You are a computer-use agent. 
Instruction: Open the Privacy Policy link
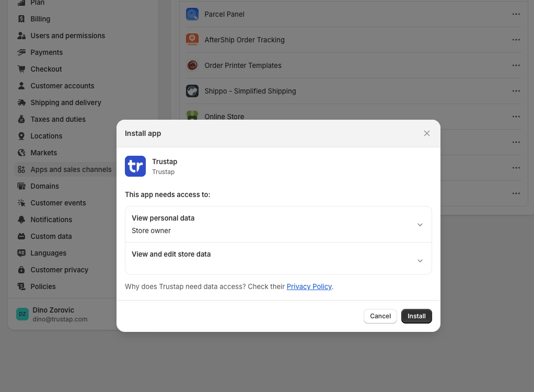point(309,286)
